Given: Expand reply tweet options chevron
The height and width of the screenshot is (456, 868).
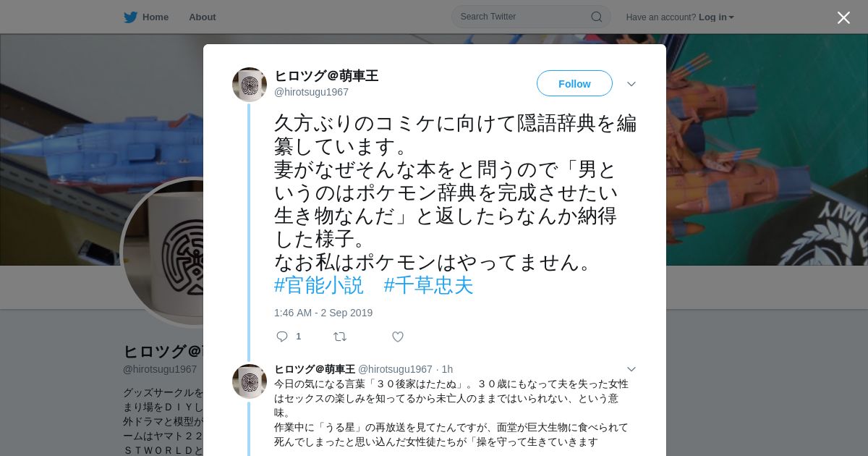Looking at the screenshot, I should [631, 369].
